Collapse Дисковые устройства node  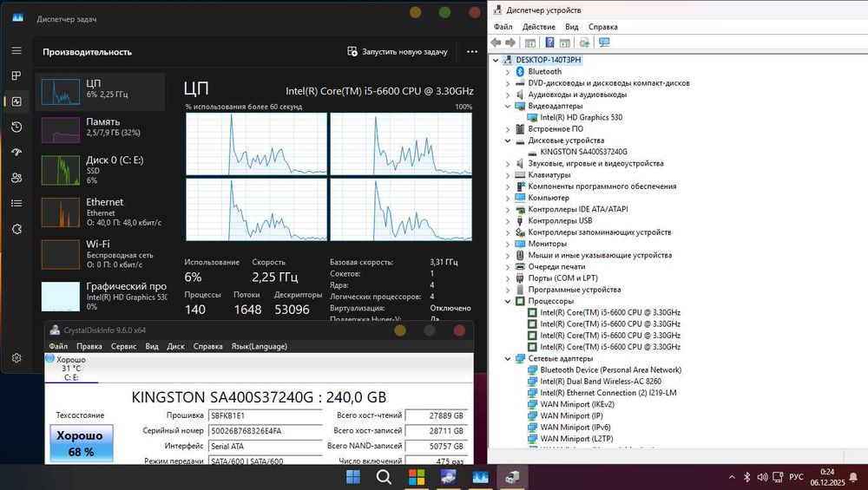(508, 140)
